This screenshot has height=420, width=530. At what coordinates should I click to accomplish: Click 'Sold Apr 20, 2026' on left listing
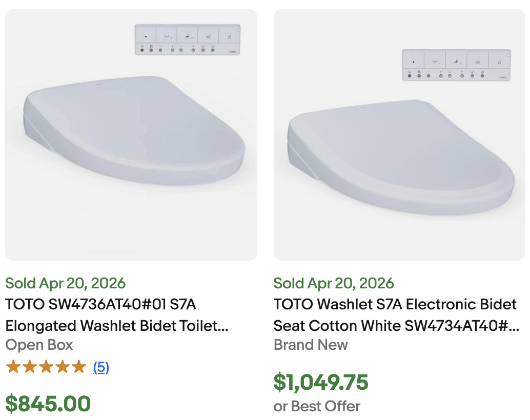click(x=65, y=283)
